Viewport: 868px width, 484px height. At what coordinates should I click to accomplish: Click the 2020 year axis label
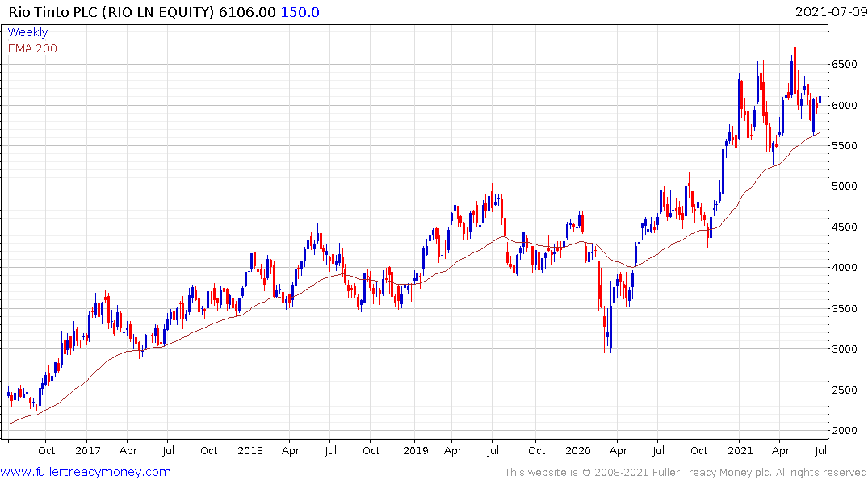(578, 451)
